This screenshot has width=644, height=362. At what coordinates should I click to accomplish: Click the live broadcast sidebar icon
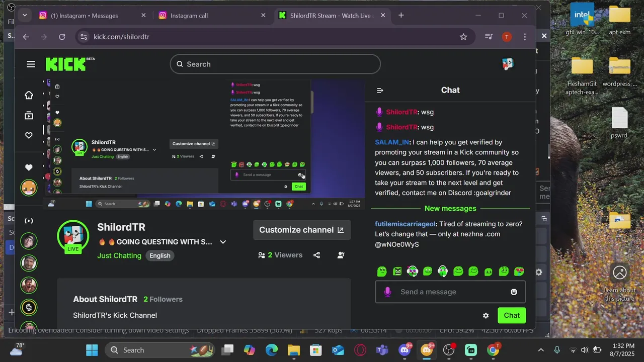click(29, 221)
